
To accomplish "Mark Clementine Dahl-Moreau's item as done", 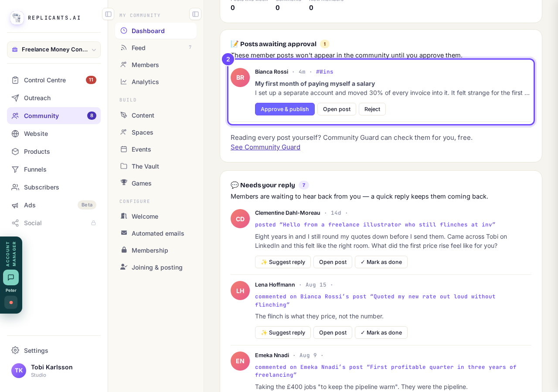I will coord(381,262).
